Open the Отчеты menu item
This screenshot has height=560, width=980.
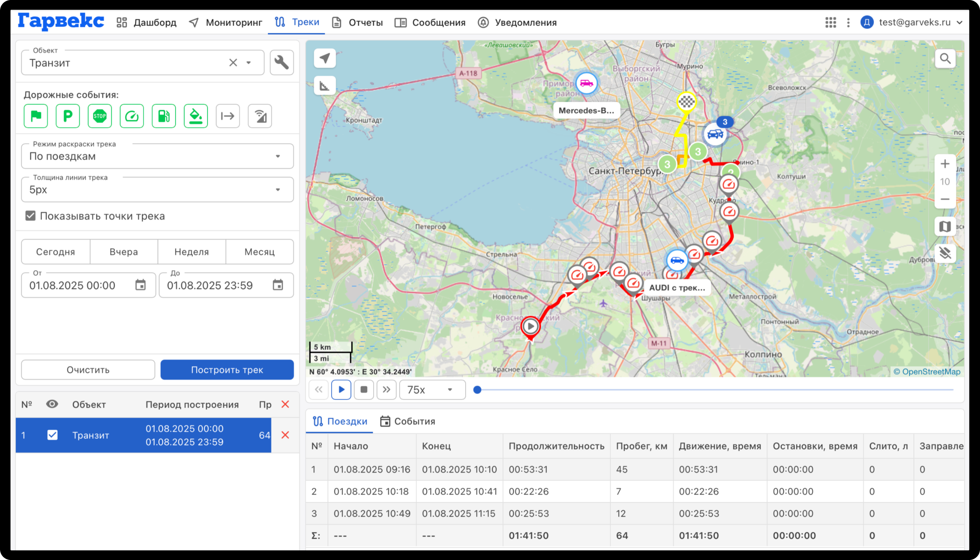pos(358,22)
